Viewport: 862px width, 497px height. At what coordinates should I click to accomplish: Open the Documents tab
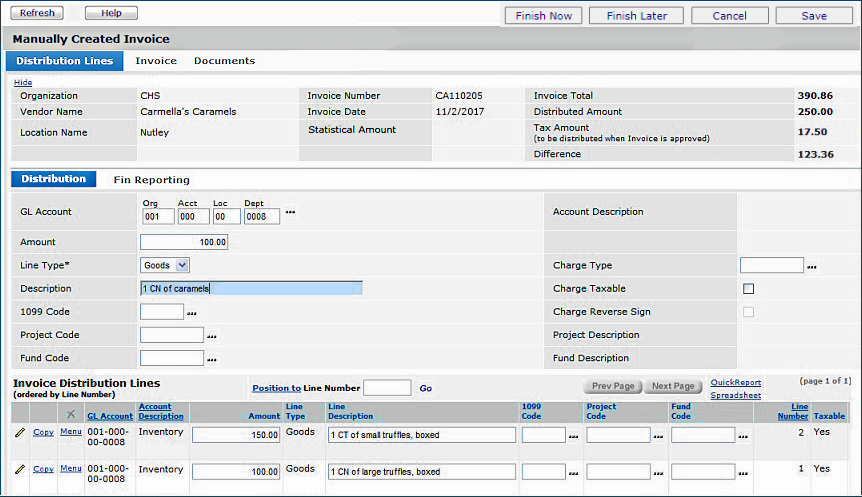[x=224, y=61]
